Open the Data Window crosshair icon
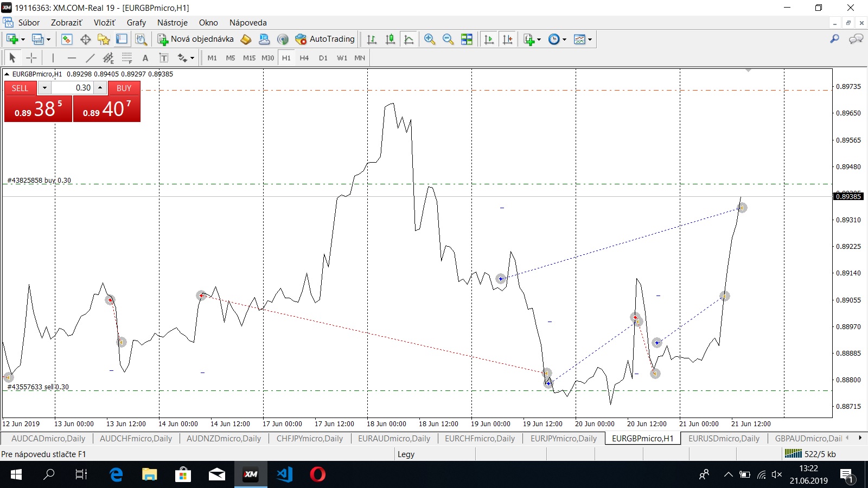Image resolution: width=868 pixels, height=488 pixels. (85, 39)
